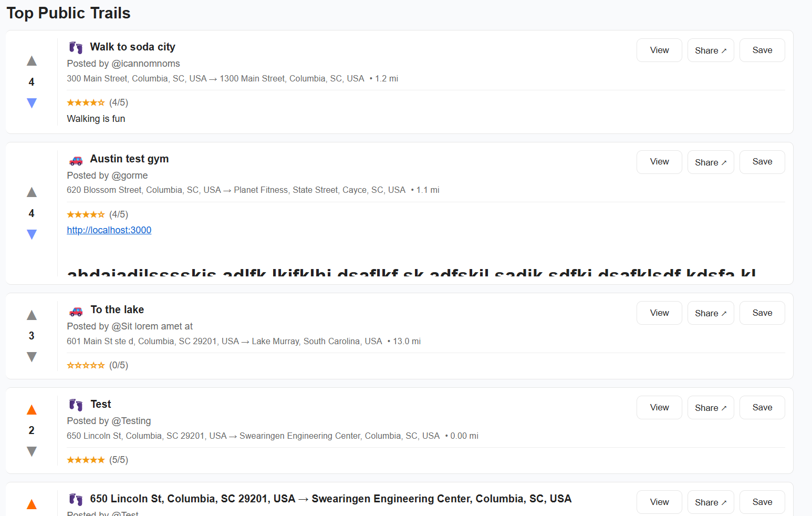Save the To the lake trail
The width and height of the screenshot is (812, 516).
pos(762,313)
